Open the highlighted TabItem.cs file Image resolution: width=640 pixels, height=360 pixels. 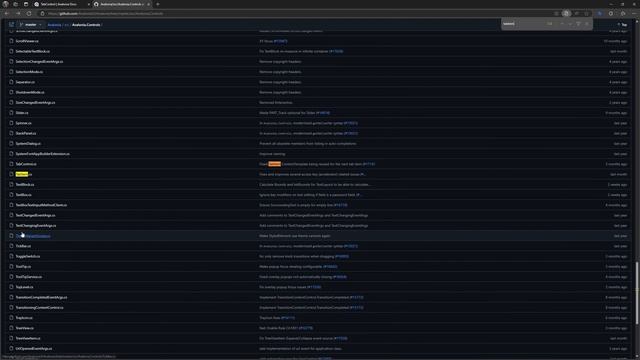coord(23,174)
